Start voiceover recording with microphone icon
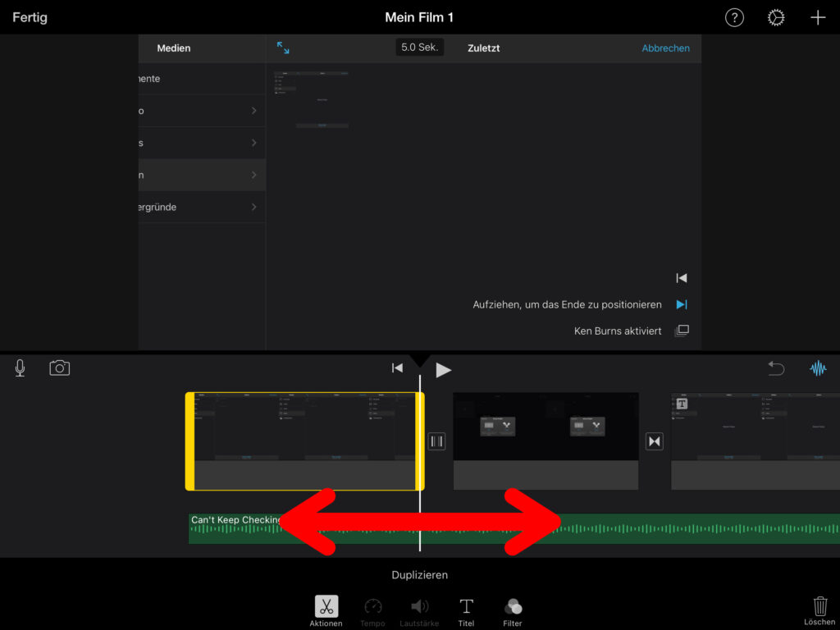 (x=20, y=368)
